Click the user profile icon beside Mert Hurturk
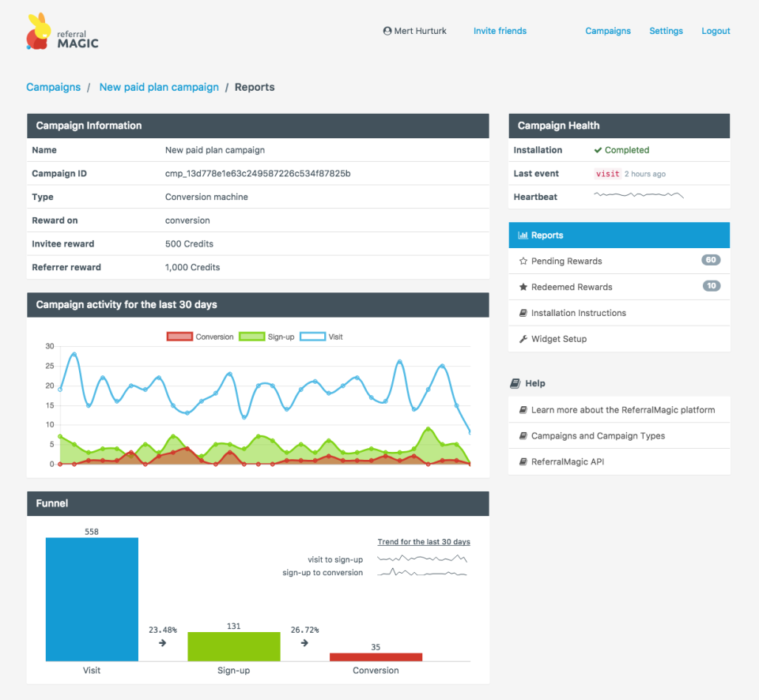The height and width of the screenshot is (700, 759). [386, 31]
